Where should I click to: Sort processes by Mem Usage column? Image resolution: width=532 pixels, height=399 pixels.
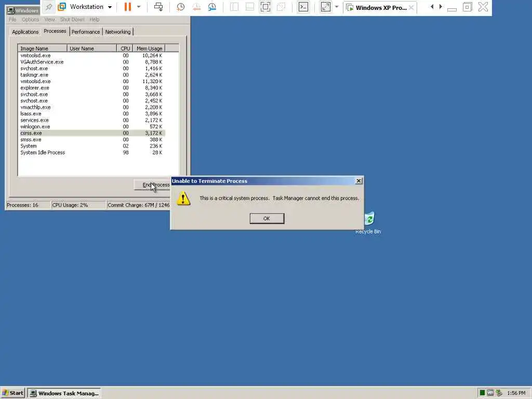click(149, 48)
